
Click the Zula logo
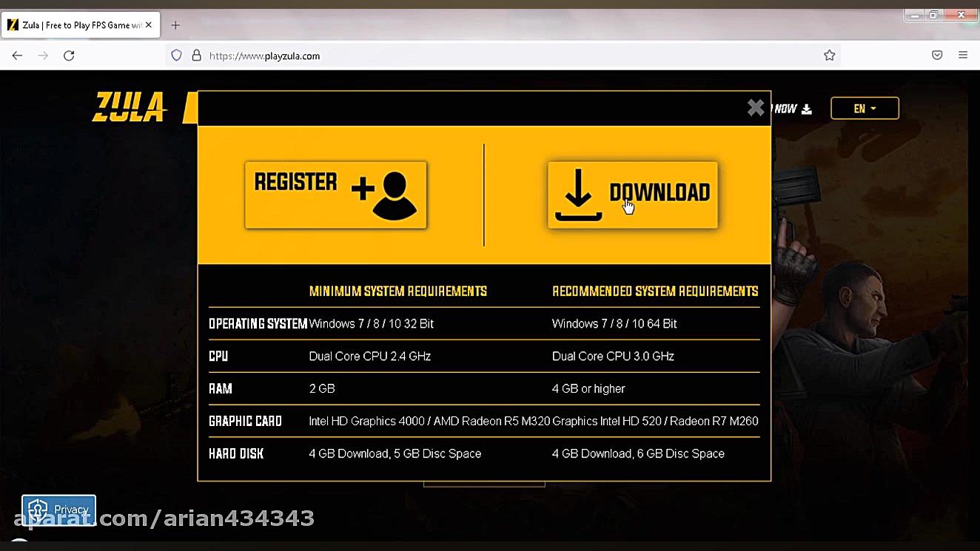point(129,108)
